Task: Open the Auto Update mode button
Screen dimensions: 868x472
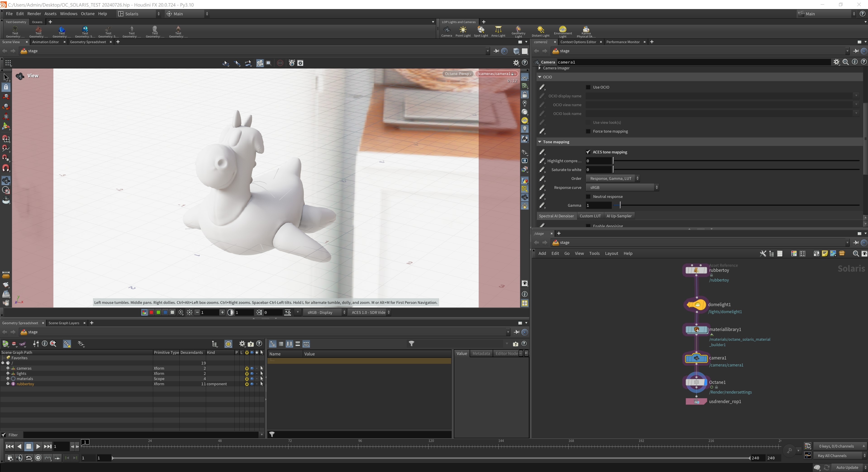Action: coord(847,467)
